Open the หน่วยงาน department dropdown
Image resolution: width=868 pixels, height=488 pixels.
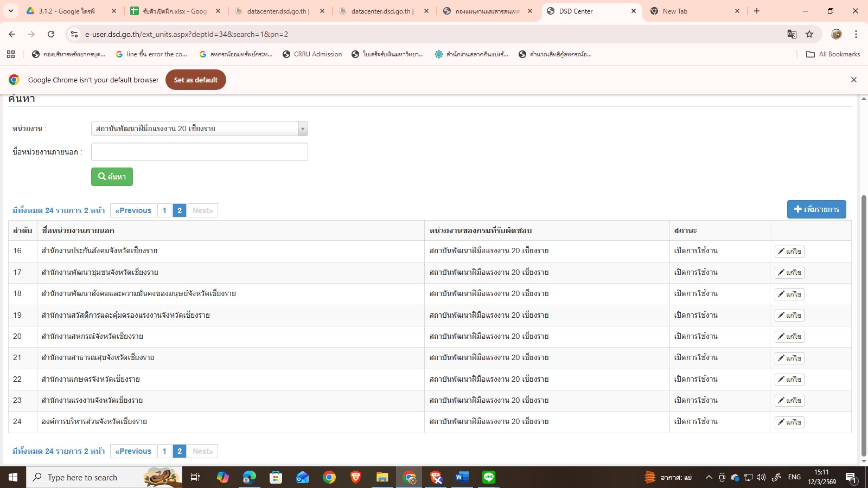(199, 129)
